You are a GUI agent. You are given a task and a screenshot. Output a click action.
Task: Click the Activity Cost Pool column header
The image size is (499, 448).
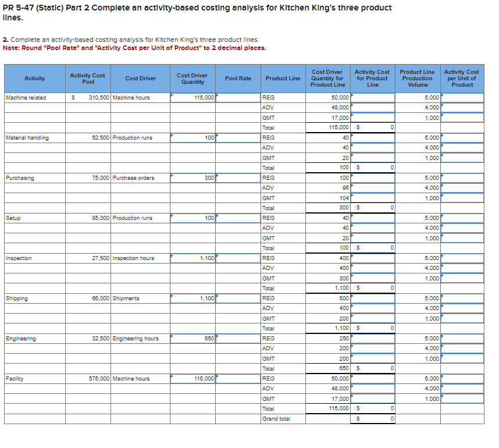click(88, 79)
